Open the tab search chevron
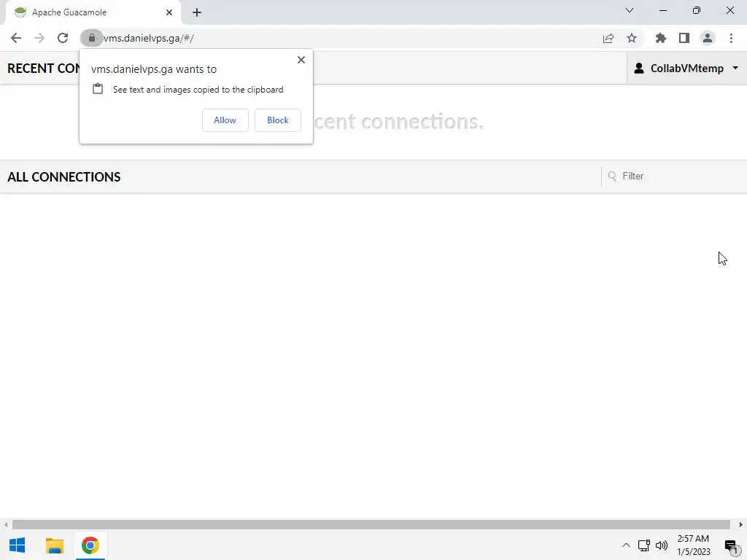This screenshot has height=560, width=747. coord(630,10)
